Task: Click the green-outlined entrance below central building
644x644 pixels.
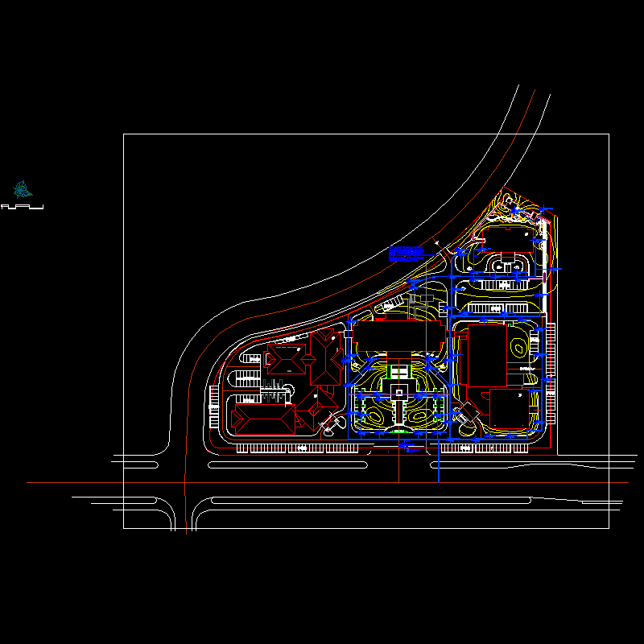Action: 400,372
